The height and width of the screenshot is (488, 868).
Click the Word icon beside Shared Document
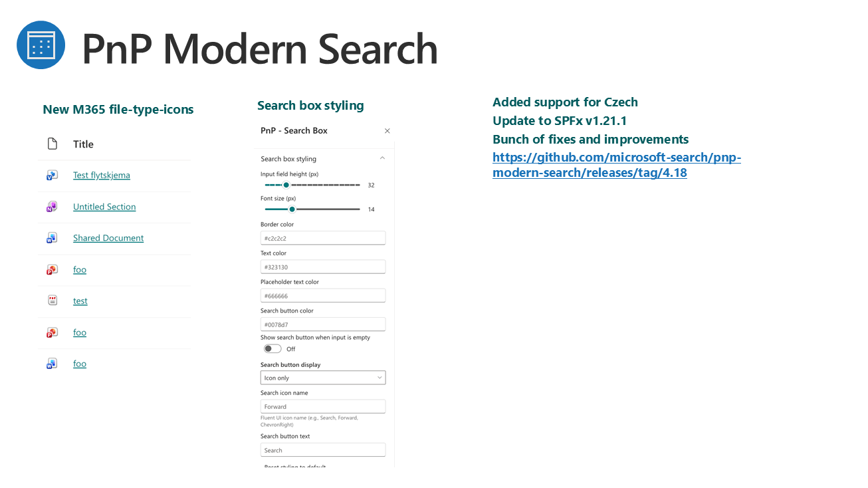52,238
